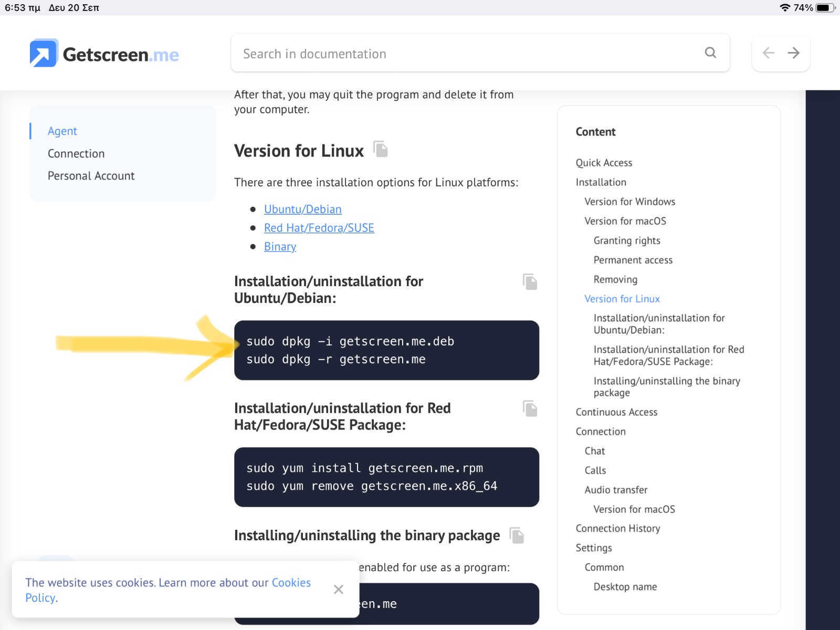The width and height of the screenshot is (840, 630).
Task: Jump to Ubuntu/Debian installation in Content panel
Action: [659, 324]
